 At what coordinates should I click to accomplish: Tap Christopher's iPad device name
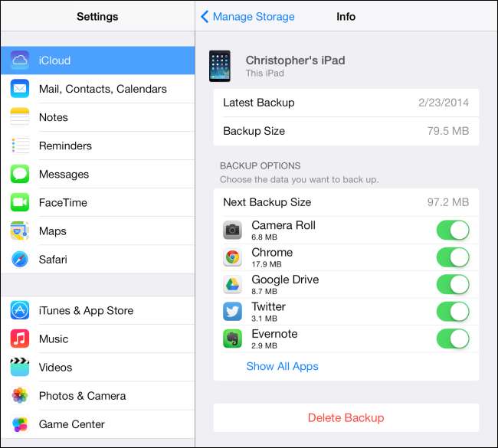[296, 60]
